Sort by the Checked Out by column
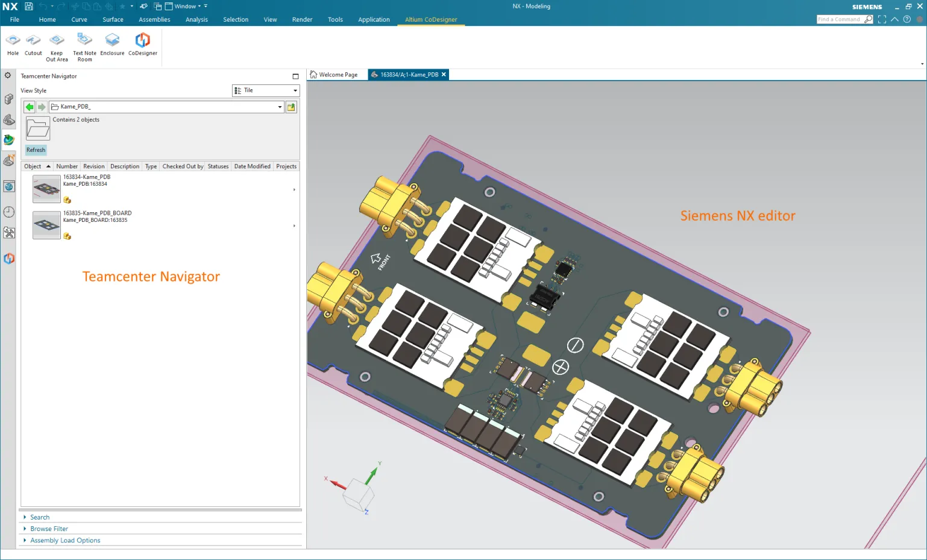Image resolution: width=927 pixels, height=560 pixels. [x=183, y=166]
